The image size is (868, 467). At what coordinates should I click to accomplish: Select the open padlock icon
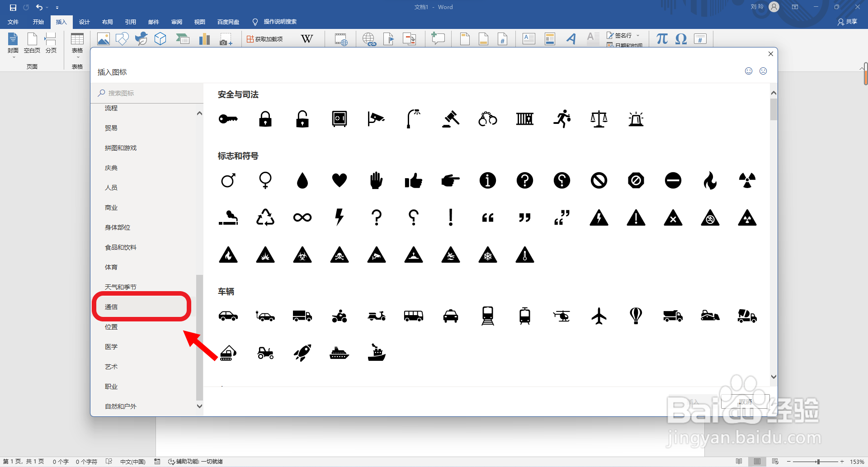click(302, 119)
